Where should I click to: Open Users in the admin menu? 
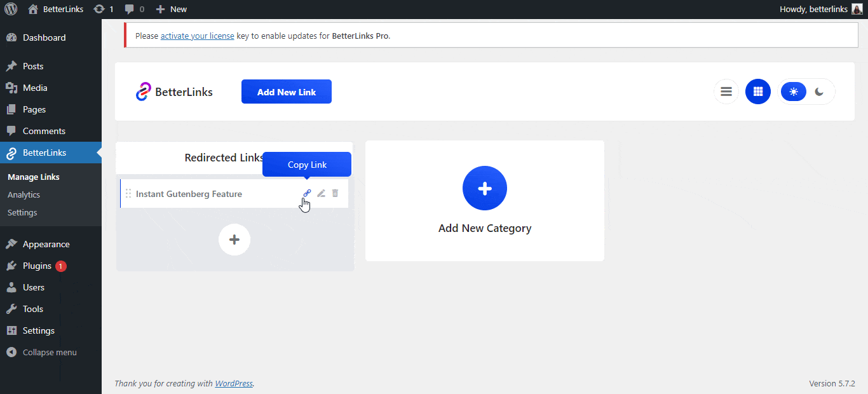pos(51,287)
